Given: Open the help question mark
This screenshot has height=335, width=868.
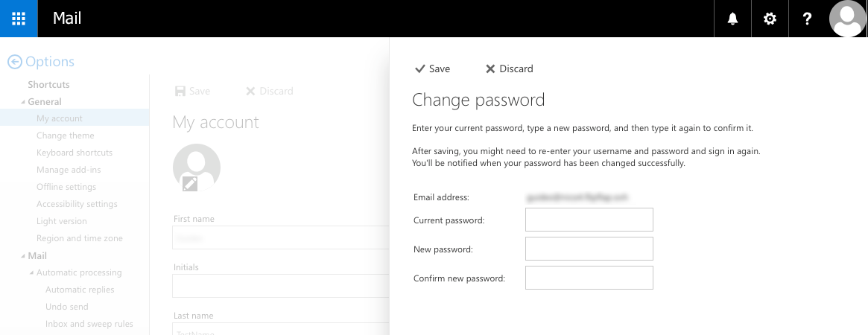Looking at the screenshot, I should click(x=807, y=19).
